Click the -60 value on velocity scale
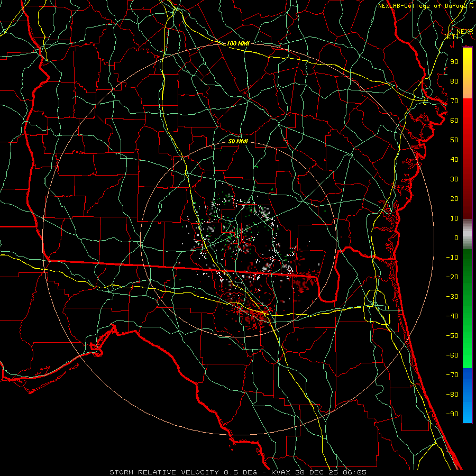Viewport: 476px width, 476px height. point(452,355)
